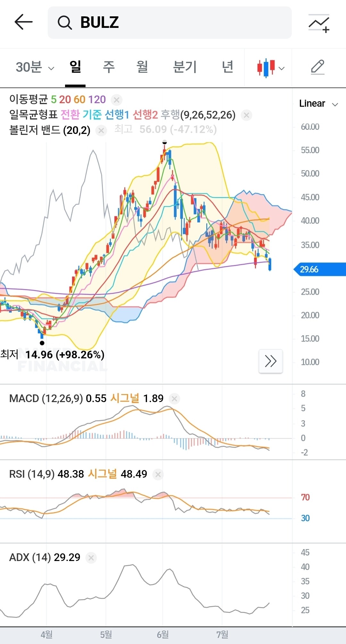Tap the 29.66 current price tag
This screenshot has width=346, height=644.
320,269
